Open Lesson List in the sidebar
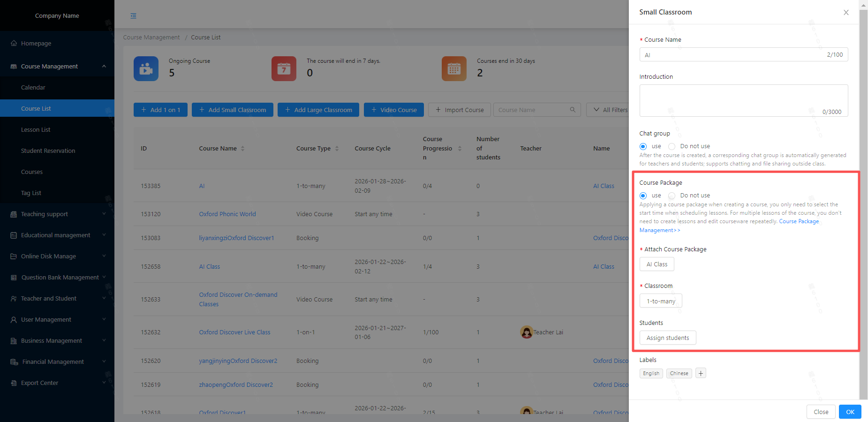The image size is (868, 422). point(36,130)
